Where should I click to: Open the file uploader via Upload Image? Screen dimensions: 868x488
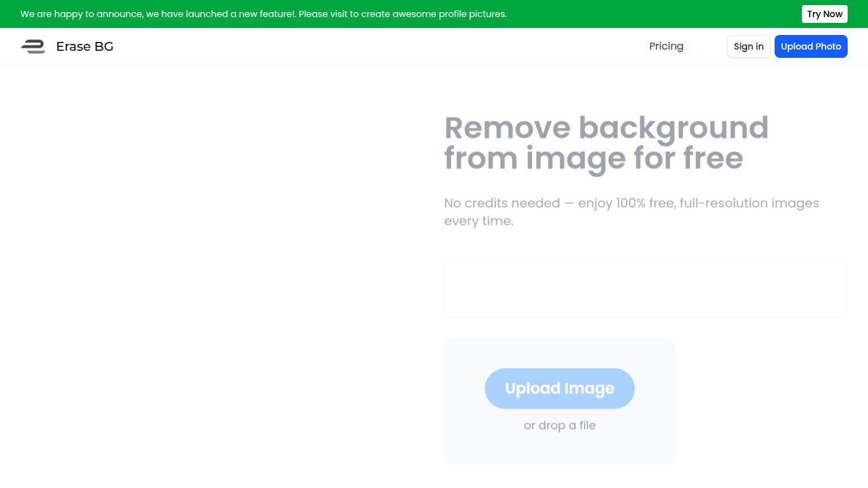tap(559, 388)
